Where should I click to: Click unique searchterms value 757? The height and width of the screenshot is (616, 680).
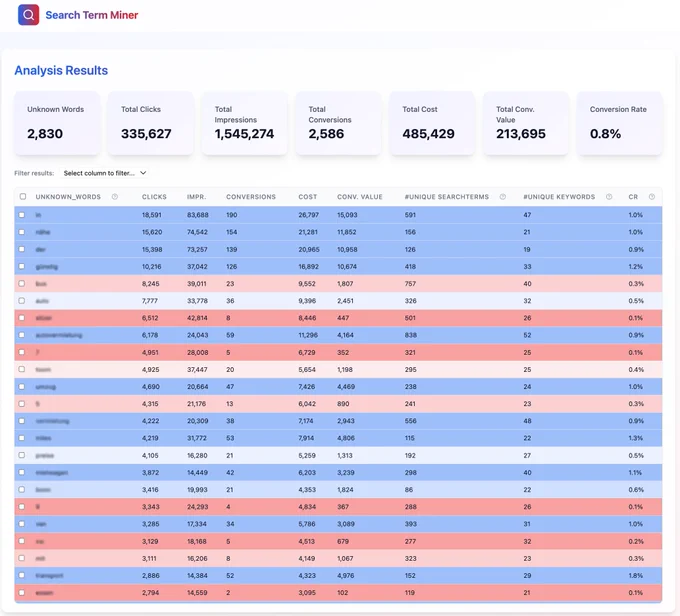click(x=410, y=284)
